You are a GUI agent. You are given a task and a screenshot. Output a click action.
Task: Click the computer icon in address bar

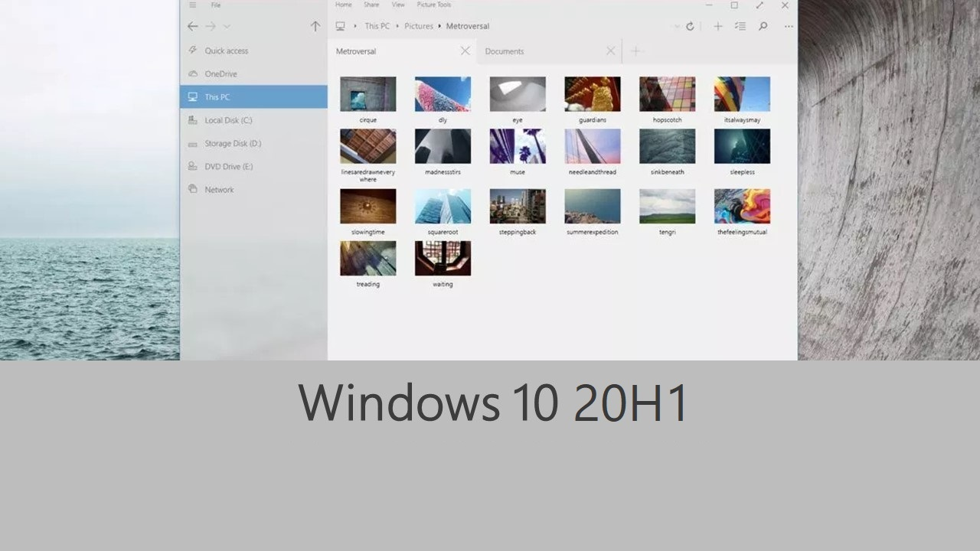click(x=340, y=26)
